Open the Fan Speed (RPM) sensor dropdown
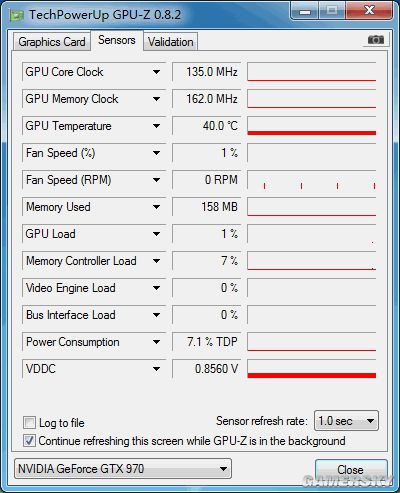Viewport: 400px width, 493px height. [156, 180]
